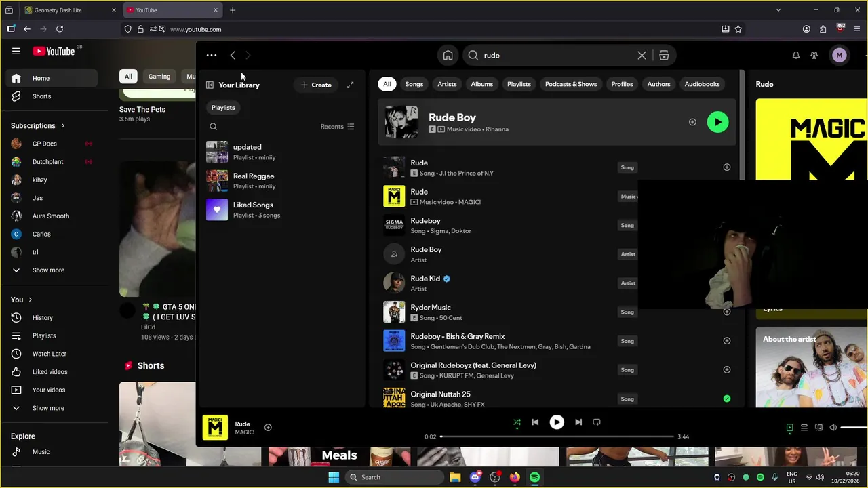Open the 'updated' playlist

coord(281,152)
